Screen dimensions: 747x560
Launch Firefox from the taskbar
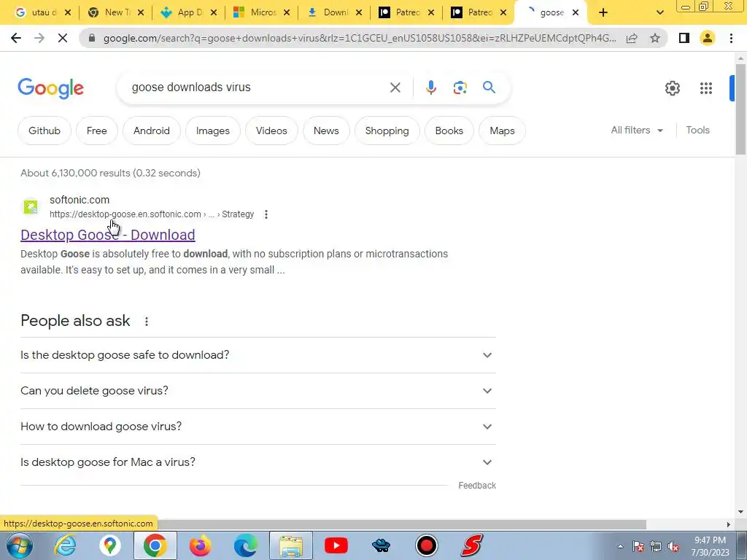point(200,545)
